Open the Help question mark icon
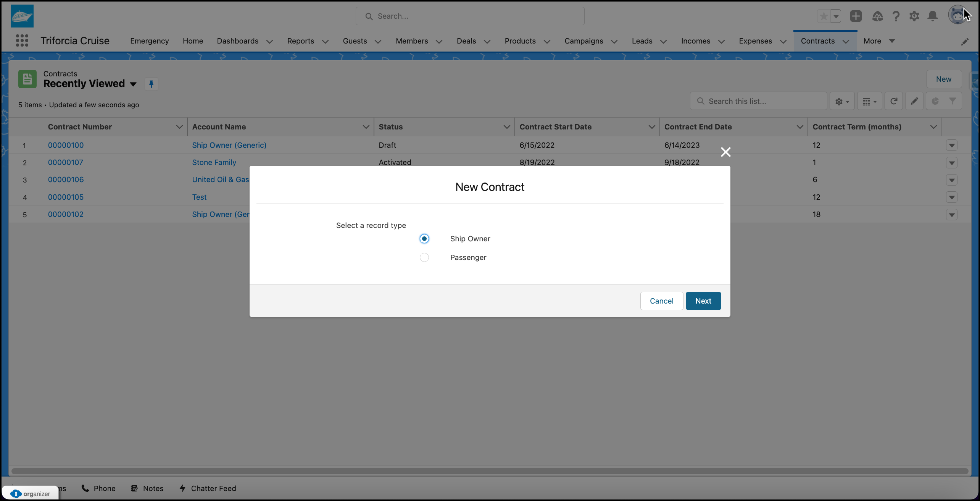This screenshot has width=980, height=501. click(x=896, y=16)
